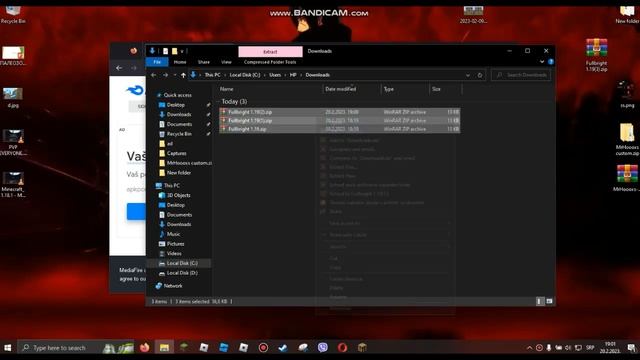Open Downloads under Quick access
Image resolution: width=640 pixels, height=360 pixels.
pos(179,115)
